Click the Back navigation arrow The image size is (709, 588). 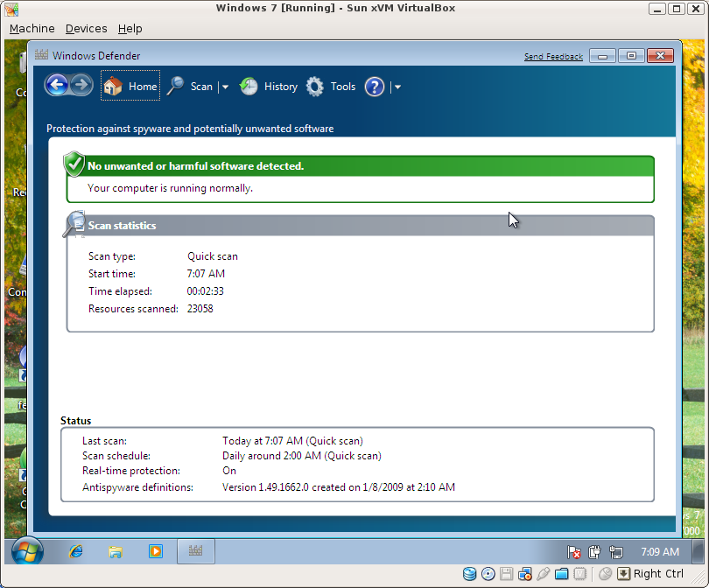coord(57,86)
